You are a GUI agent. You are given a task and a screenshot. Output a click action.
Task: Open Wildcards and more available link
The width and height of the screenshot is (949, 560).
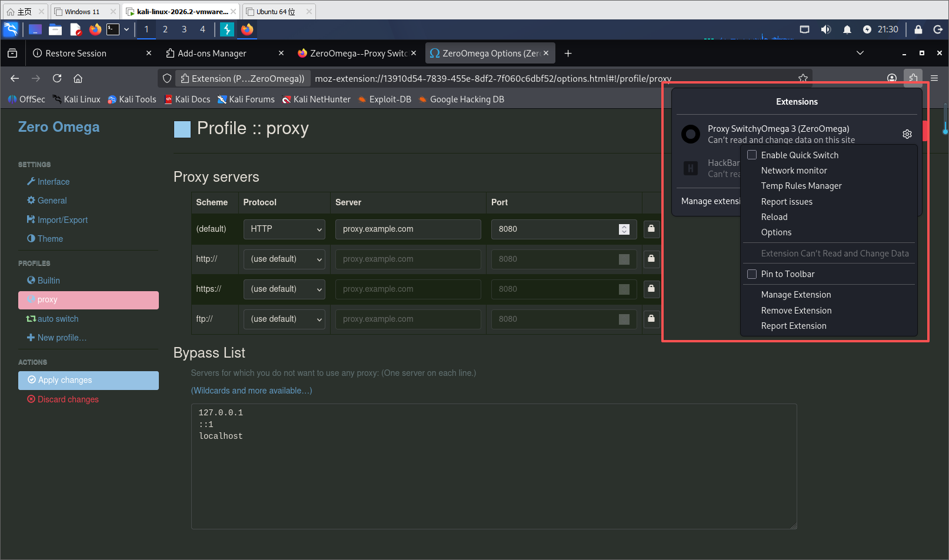pyautogui.click(x=251, y=391)
